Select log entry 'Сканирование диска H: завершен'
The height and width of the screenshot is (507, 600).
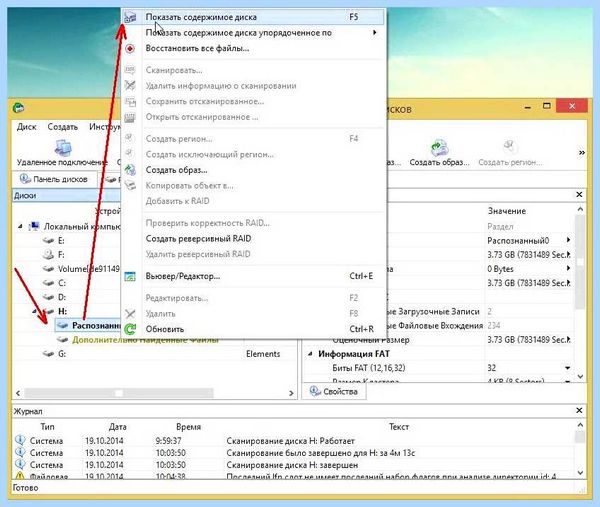292,465
